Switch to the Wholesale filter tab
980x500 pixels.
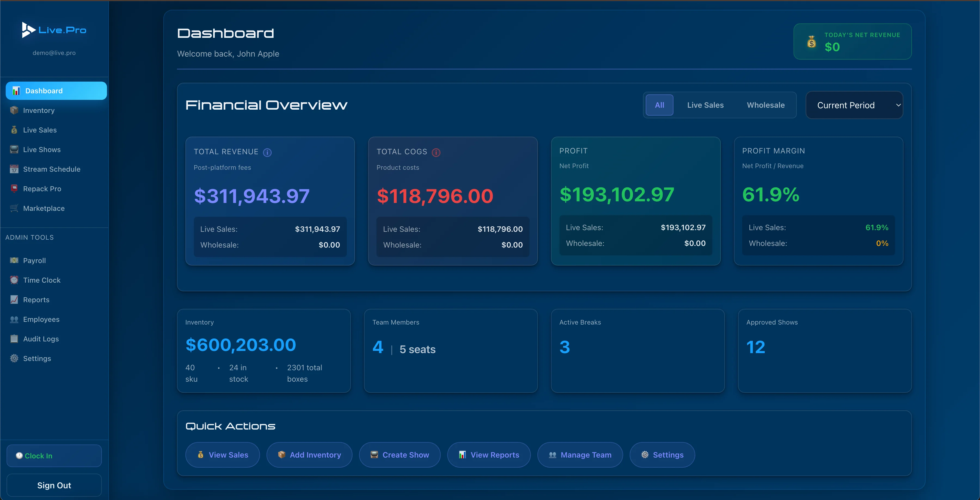766,105
